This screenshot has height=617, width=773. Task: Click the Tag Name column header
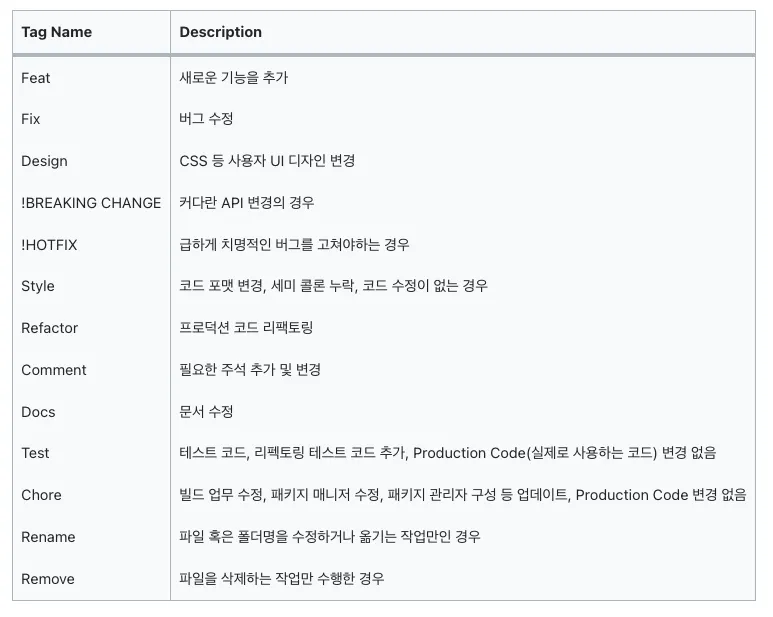click(56, 32)
